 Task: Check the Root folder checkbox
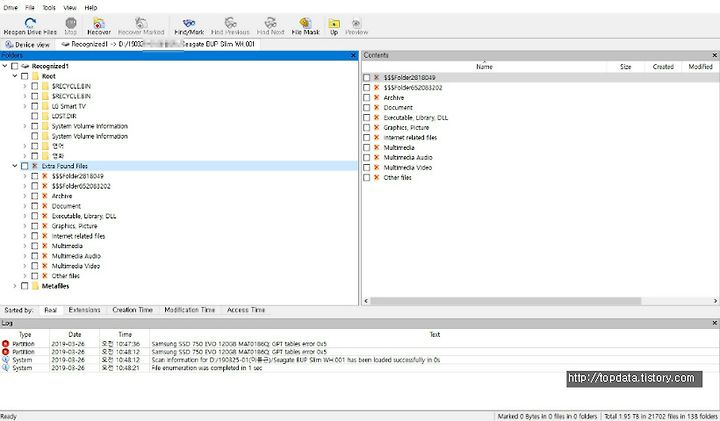pyautogui.click(x=25, y=76)
